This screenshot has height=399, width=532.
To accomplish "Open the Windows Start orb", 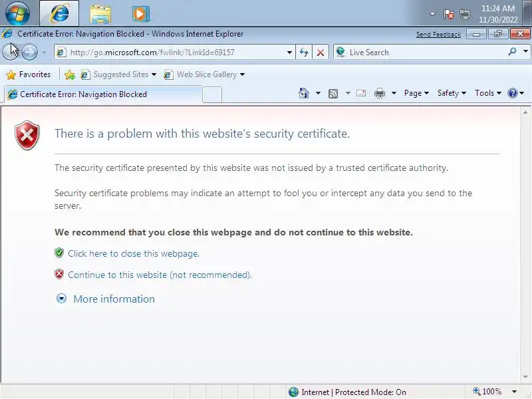I will (17, 13).
